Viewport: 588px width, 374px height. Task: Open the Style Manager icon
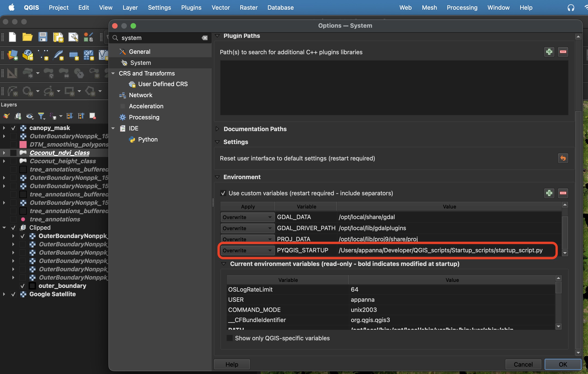click(x=88, y=37)
